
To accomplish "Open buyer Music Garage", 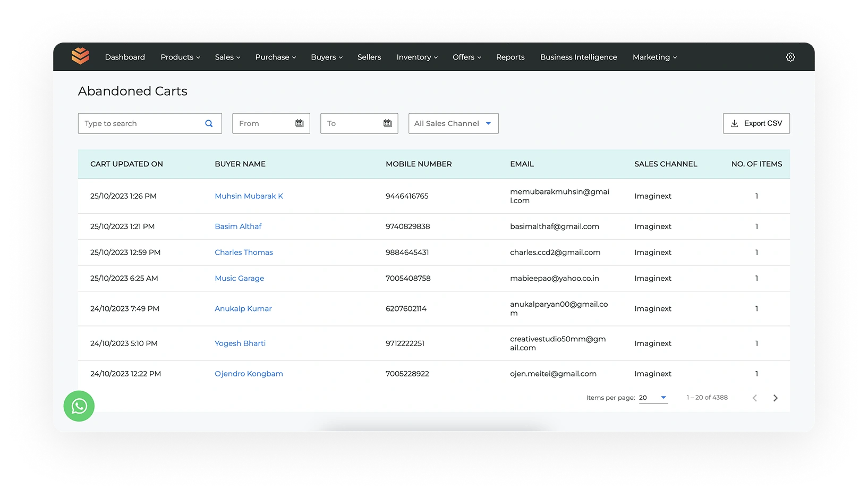I will [240, 279].
